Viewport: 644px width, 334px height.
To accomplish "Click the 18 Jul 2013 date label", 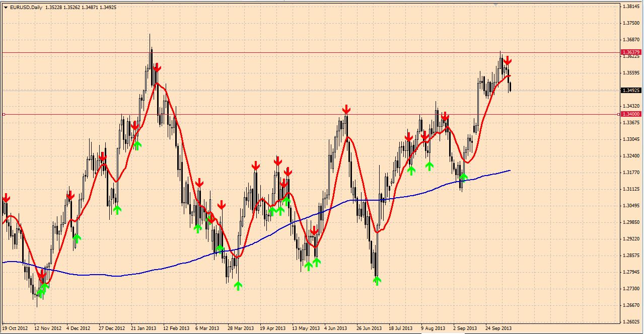I will tap(401, 328).
